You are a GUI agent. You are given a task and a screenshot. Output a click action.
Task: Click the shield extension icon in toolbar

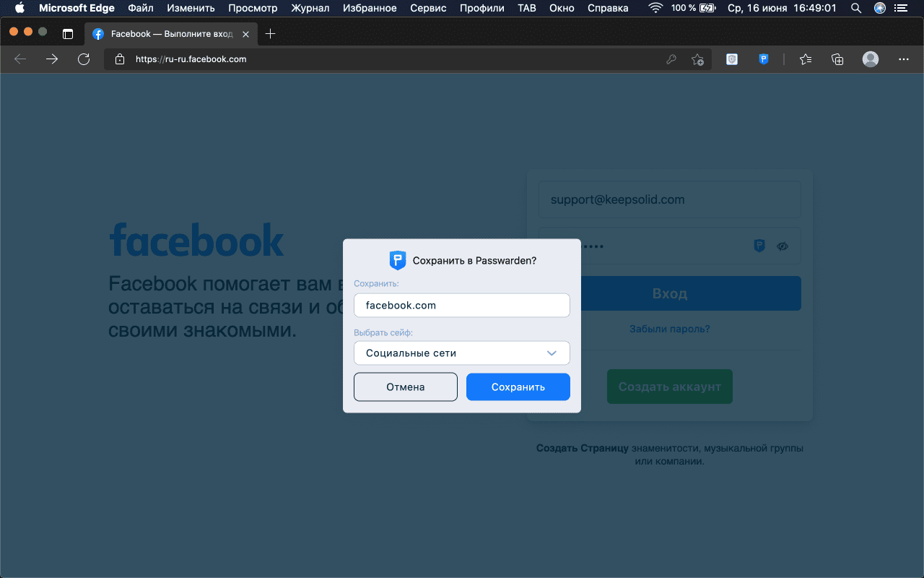tap(732, 59)
